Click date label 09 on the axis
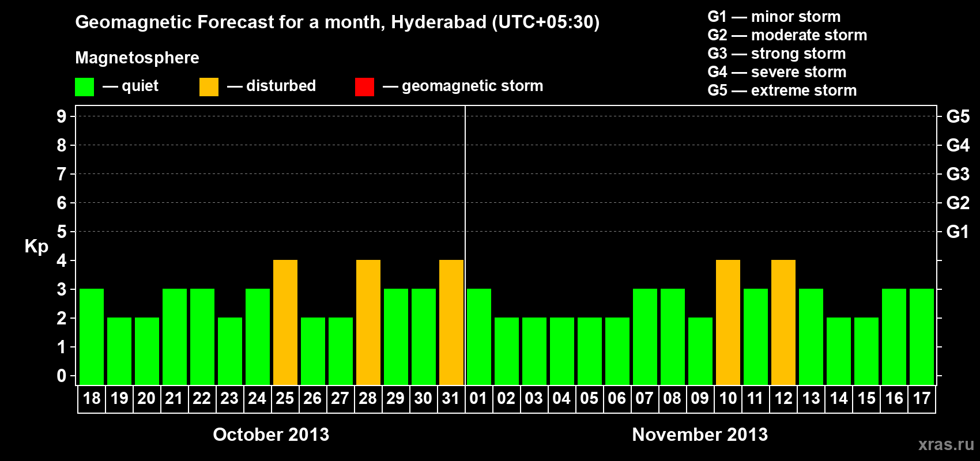 (700, 399)
